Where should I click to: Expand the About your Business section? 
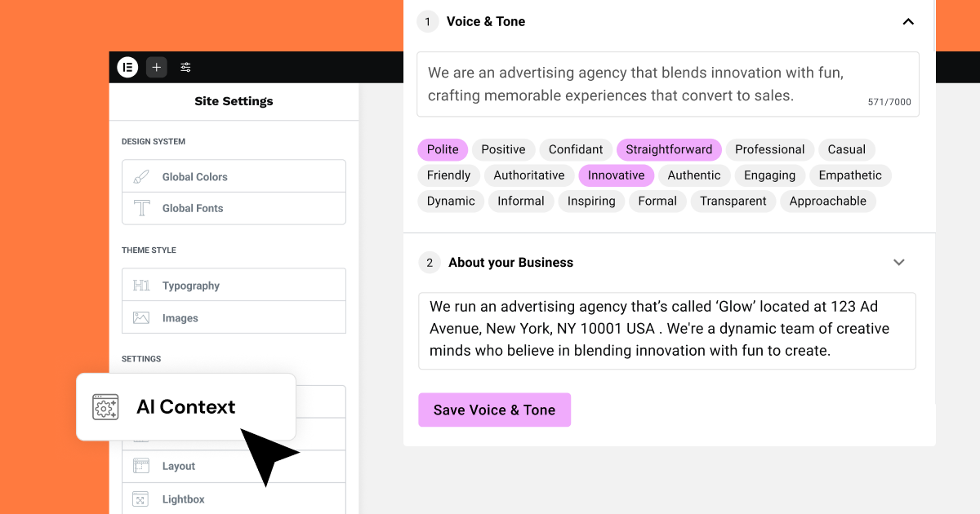click(x=898, y=262)
